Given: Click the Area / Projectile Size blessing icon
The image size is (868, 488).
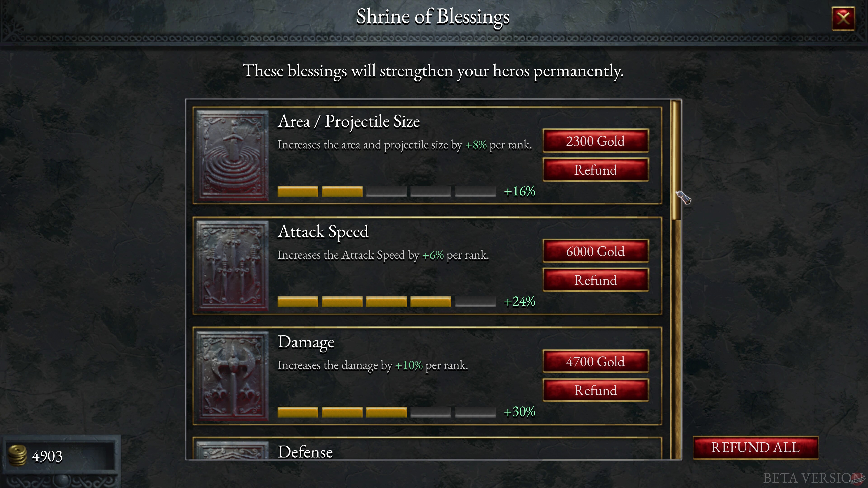Looking at the screenshot, I should pos(233,155).
